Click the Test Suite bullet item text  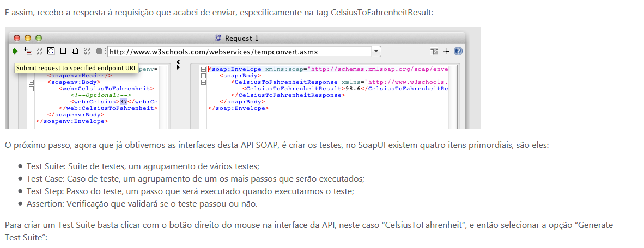click(143, 166)
